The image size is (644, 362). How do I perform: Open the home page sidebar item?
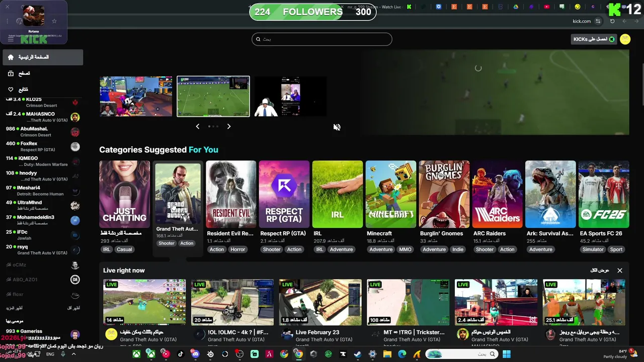42,57
